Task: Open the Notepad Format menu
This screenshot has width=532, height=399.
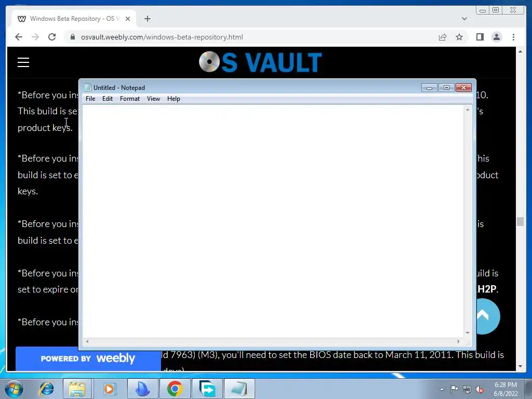Action: [x=129, y=99]
